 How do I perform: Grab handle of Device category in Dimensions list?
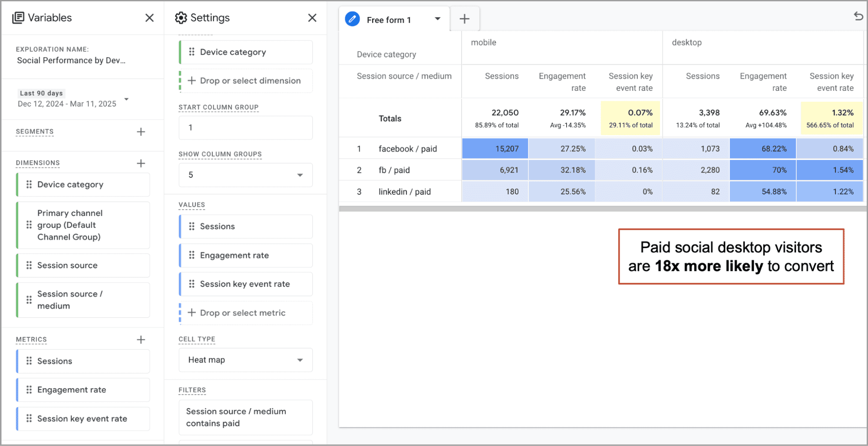(29, 185)
